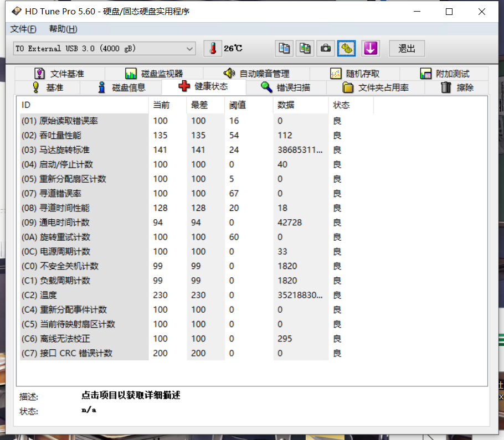This screenshot has width=504, height=440.
Task: Open the 帮助(H) menu
Action: pyautogui.click(x=63, y=29)
